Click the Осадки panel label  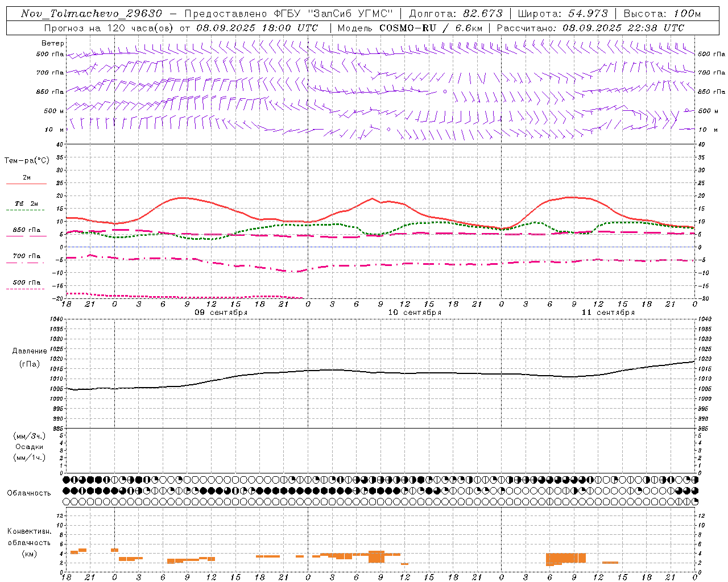pos(30,447)
